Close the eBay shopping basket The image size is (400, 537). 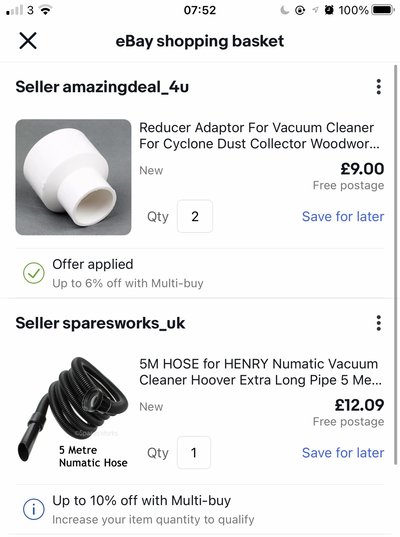[x=28, y=41]
